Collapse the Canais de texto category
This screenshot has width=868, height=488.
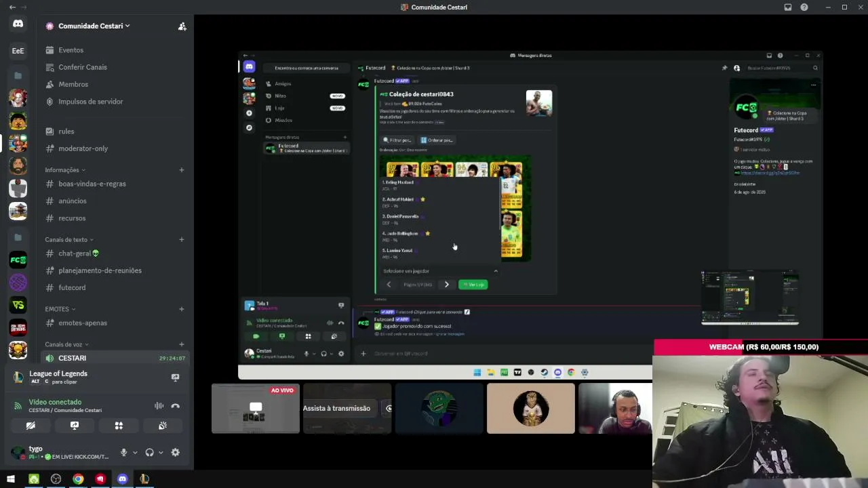(x=69, y=239)
